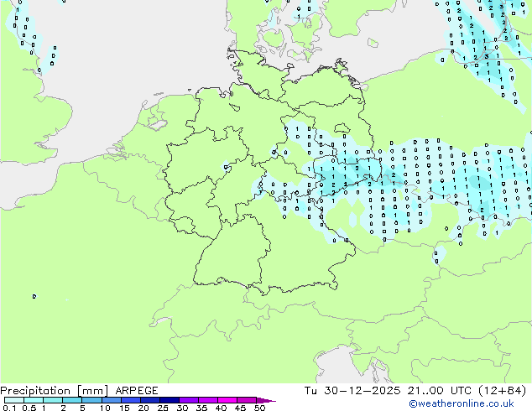The height and width of the screenshot is (411, 532).
Task: Select the legend swatch between 45 and 50
Action: 247,400
